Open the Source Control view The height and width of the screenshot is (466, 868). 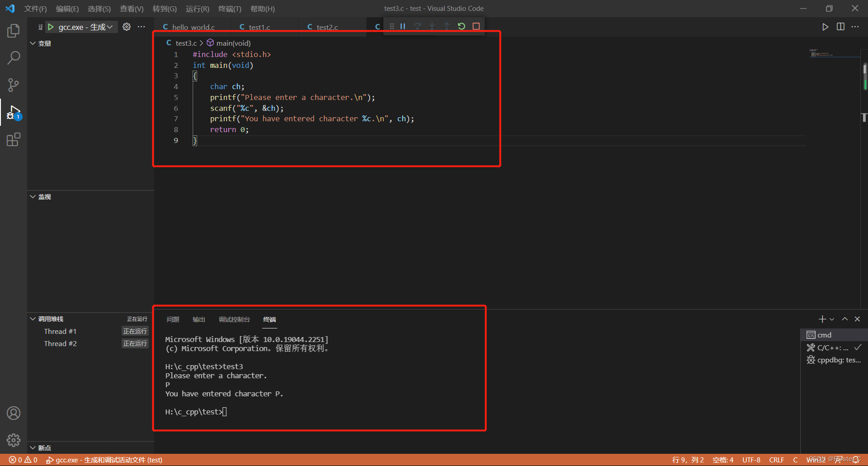point(14,85)
